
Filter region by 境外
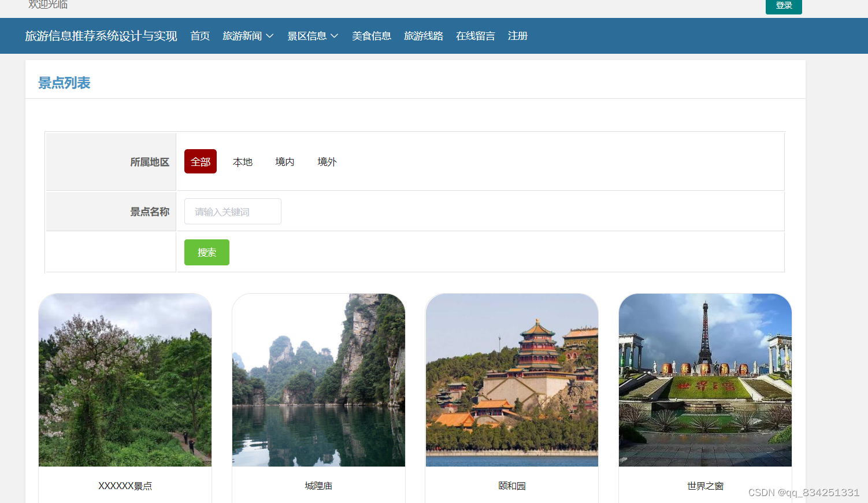pos(327,162)
